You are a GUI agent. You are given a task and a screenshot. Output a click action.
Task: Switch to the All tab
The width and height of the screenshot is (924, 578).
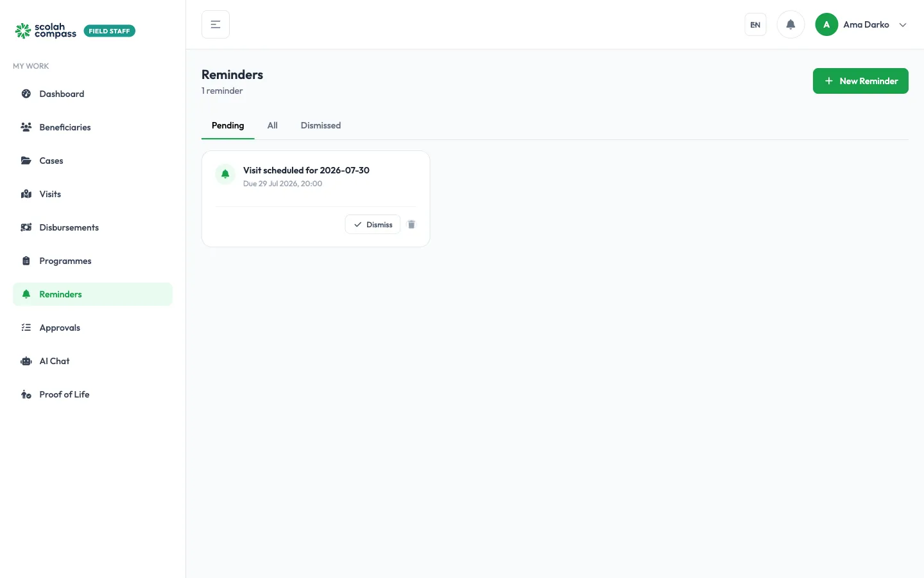click(x=273, y=126)
